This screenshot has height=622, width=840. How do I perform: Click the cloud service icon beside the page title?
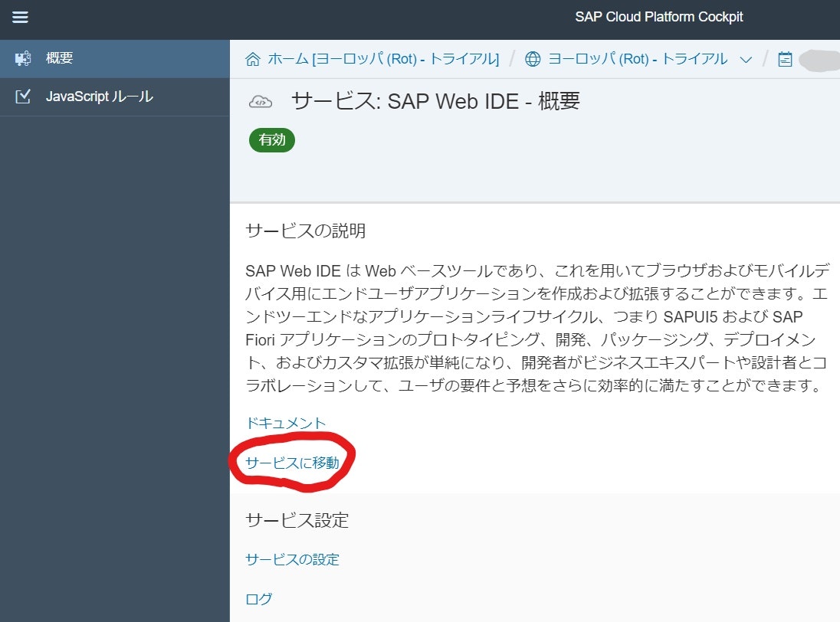click(x=261, y=100)
